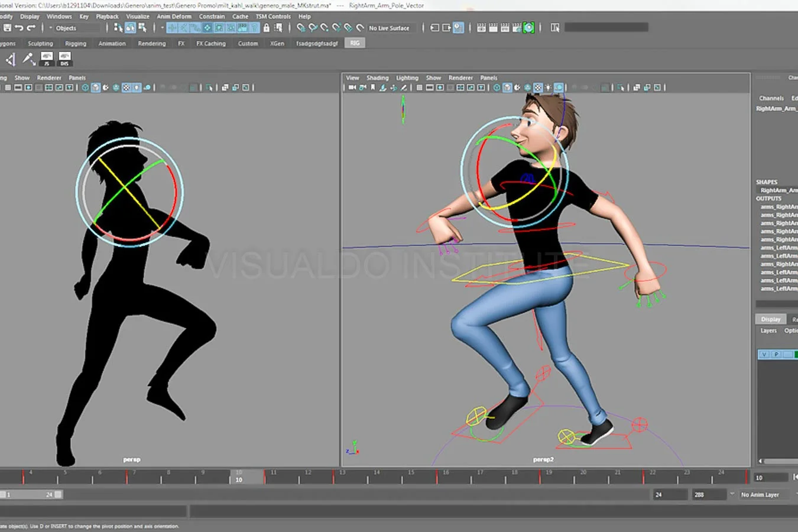Screen dimensions: 798x532
Task: Toggle layer playback P box
Action: [776, 355]
